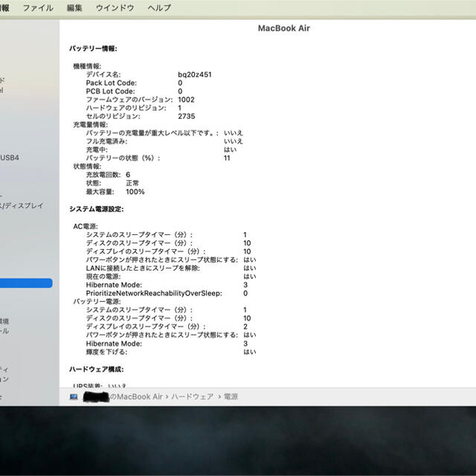Click device name value bq20z451
Image resolution: width=476 pixels, height=476 pixels.
click(195, 74)
